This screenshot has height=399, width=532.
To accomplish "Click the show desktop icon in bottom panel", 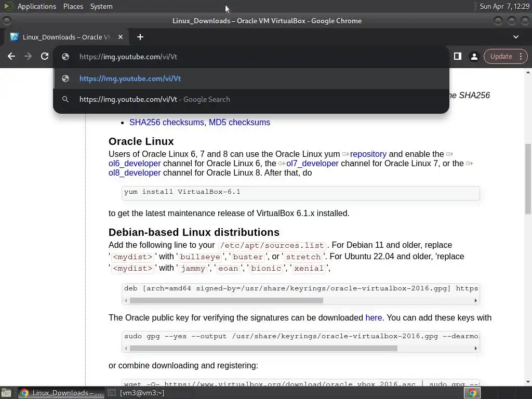I will tap(6, 393).
